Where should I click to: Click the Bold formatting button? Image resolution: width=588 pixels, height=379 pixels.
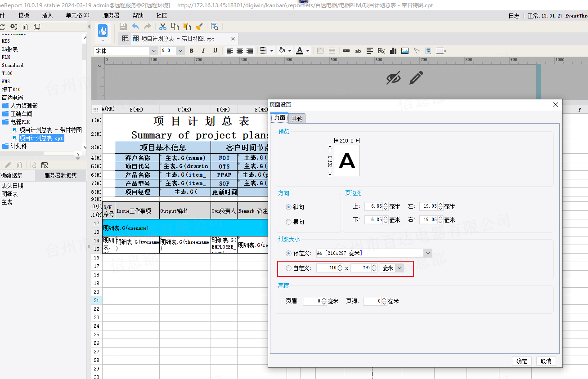(x=191, y=51)
